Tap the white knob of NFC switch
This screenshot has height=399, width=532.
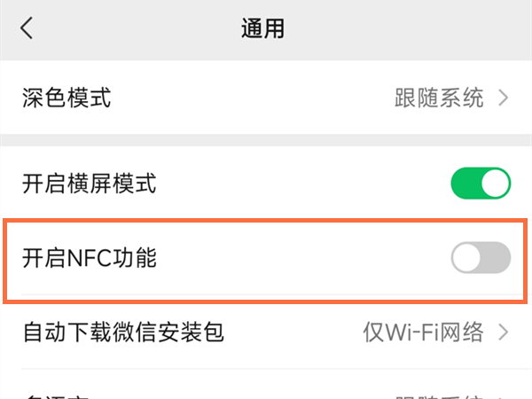466,258
